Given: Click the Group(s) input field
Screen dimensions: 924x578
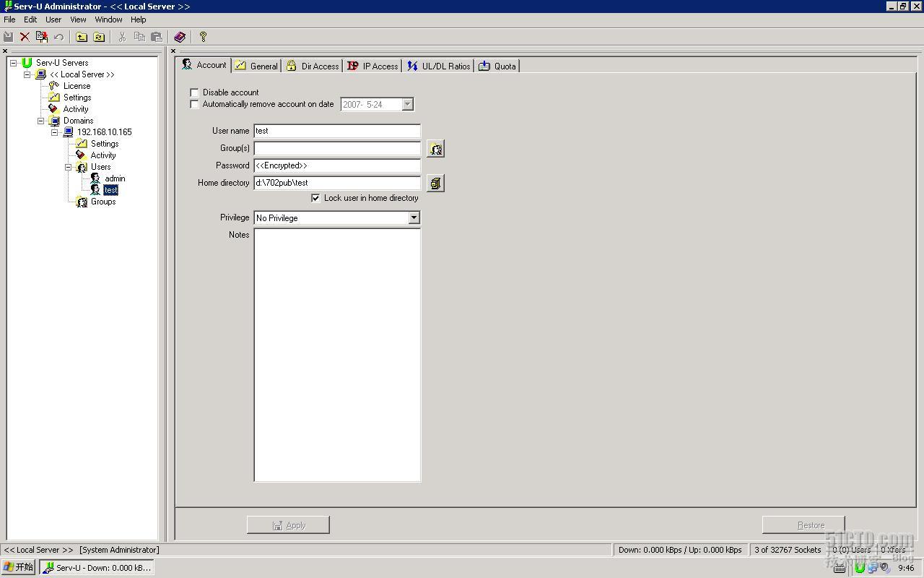Looking at the screenshot, I should [337, 148].
